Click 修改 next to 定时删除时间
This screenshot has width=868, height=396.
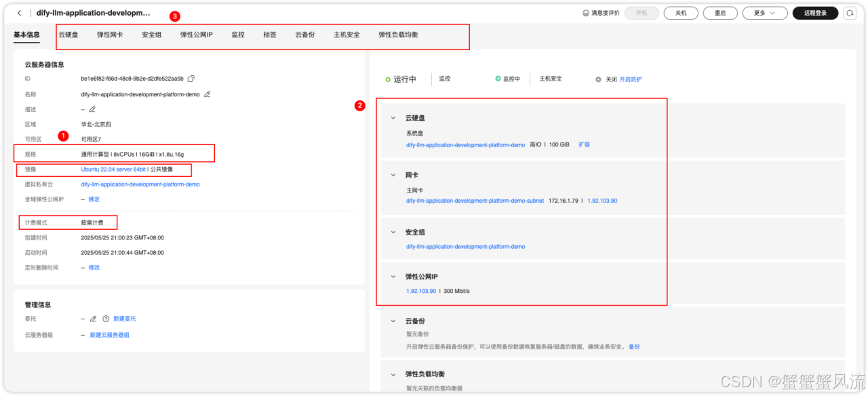click(x=94, y=268)
